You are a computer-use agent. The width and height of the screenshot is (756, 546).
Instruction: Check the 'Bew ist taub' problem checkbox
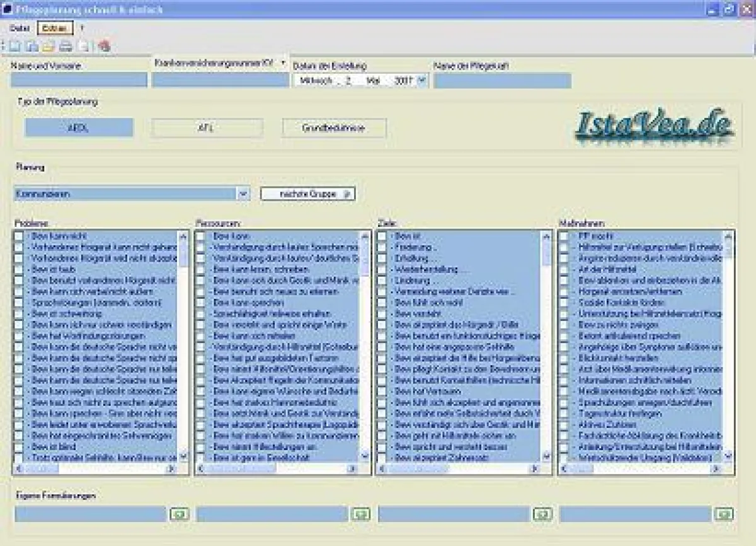click(x=19, y=269)
